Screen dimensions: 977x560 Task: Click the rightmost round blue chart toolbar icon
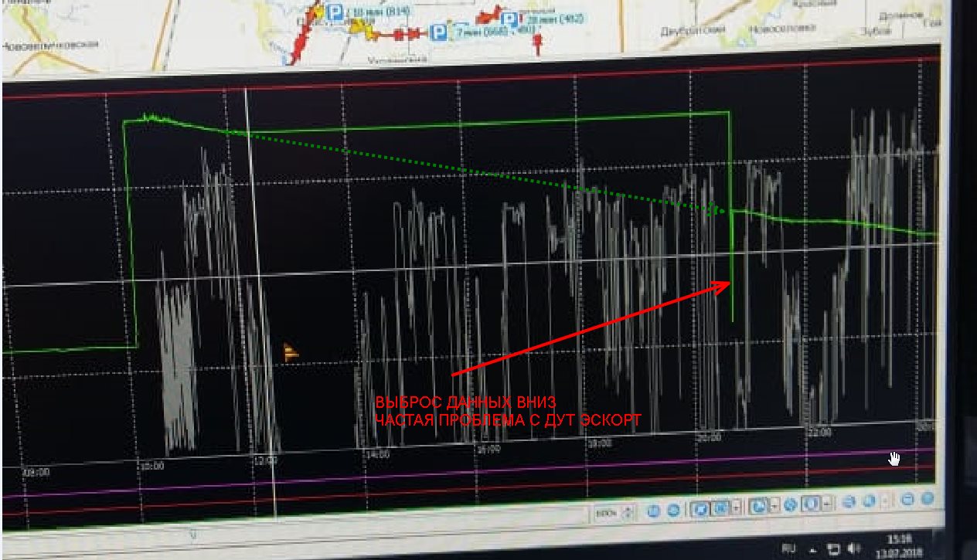coord(928,499)
